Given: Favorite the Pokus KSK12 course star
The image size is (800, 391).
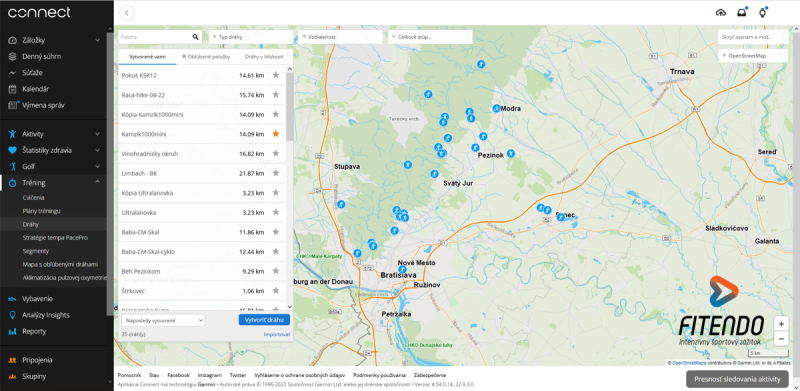Looking at the screenshot, I should coord(276,75).
